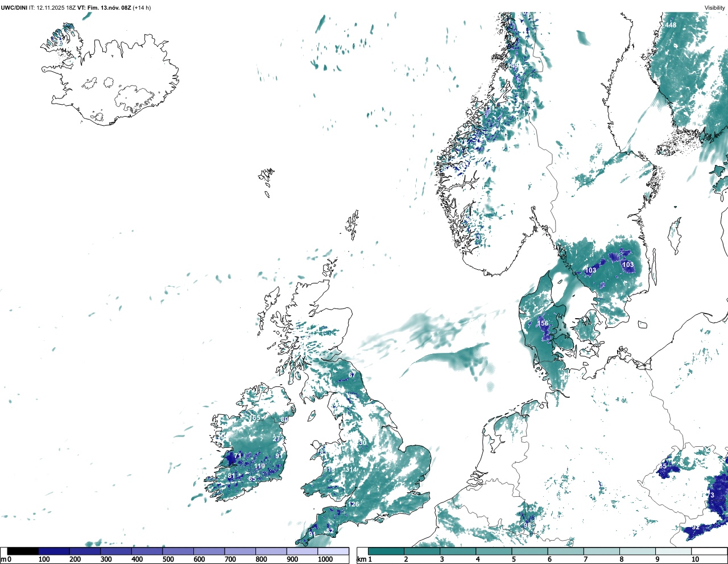Click the '156' value over Denmark
This screenshot has width=728, height=564.
tap(543, 323)
